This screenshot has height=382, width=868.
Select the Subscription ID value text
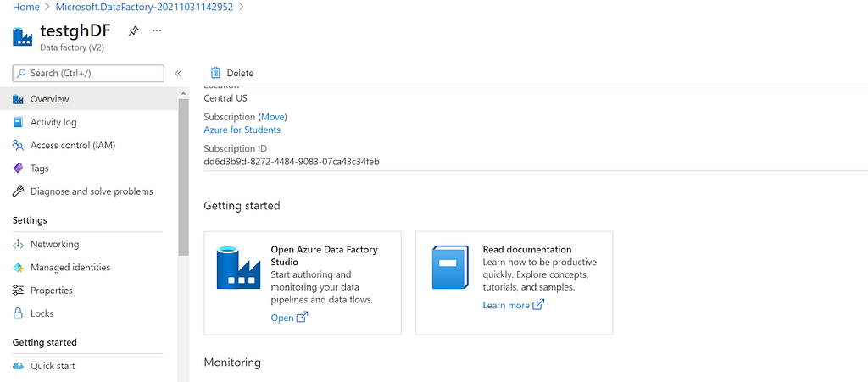(x=292, y=162)
